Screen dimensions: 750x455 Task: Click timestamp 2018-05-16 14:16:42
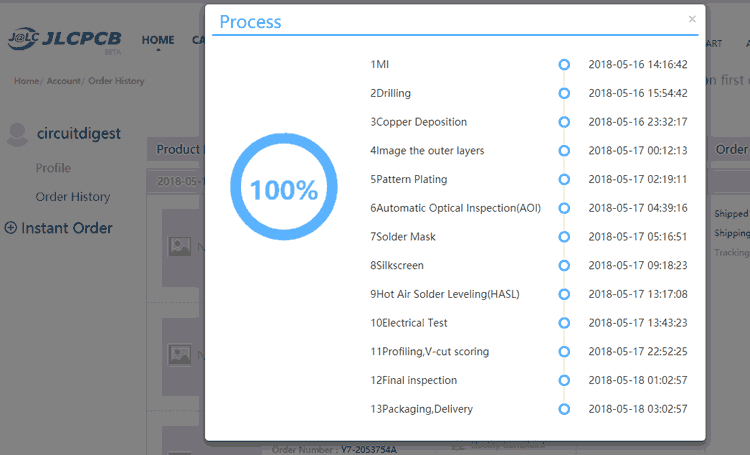638,65
